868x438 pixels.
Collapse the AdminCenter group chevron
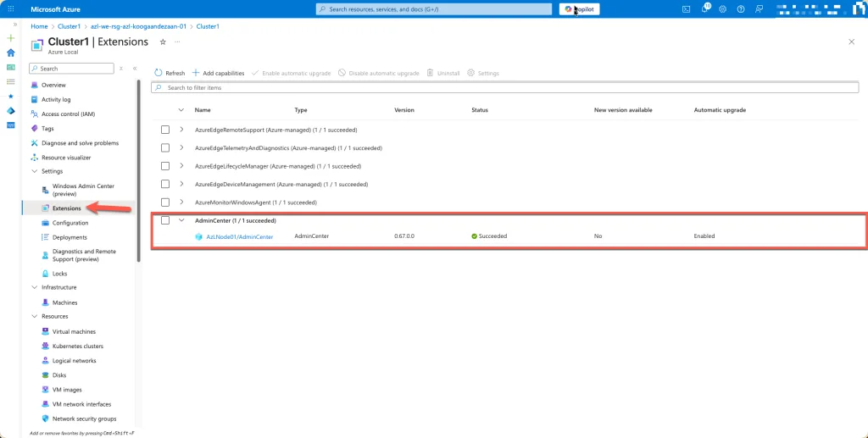pyautogui.click(x=181, y=220)
